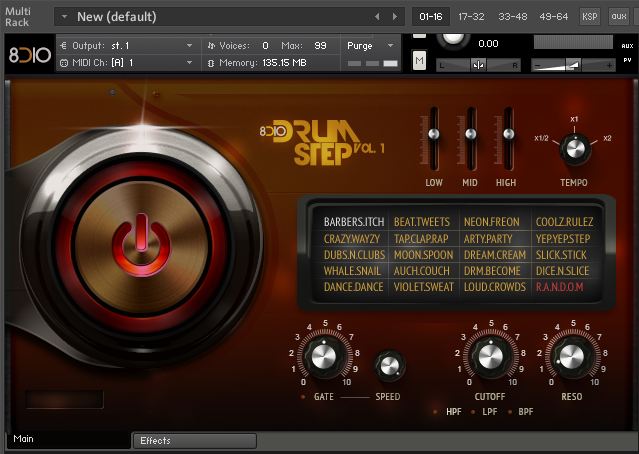639x454 pixels.
Task: Select the SLICK.STICK preset
Action: tap(561, 255)
